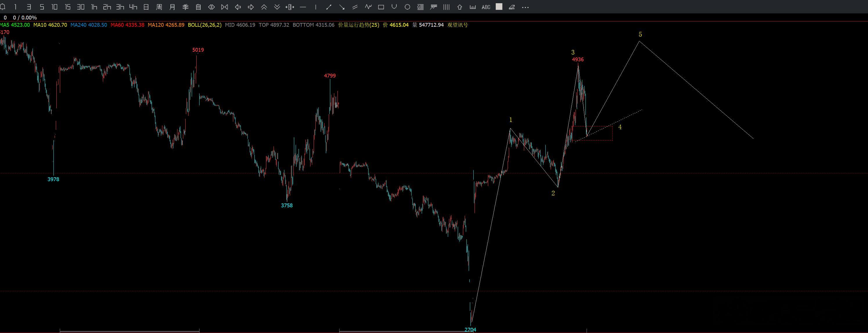Click the BOLL(26,26,2) indicator label
Viewport: 868px width, 333px height.
point(205,25)
